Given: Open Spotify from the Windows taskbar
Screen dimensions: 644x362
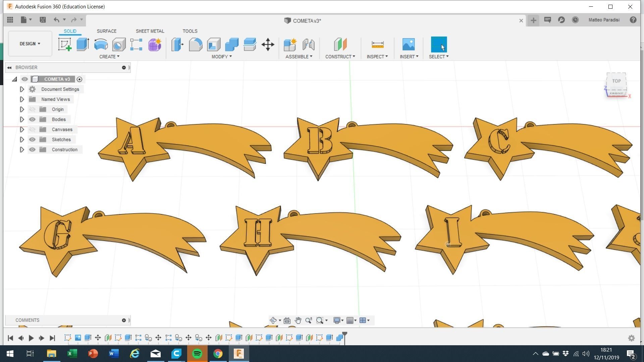Looking at the screenshot, I should tap(197, 354).
